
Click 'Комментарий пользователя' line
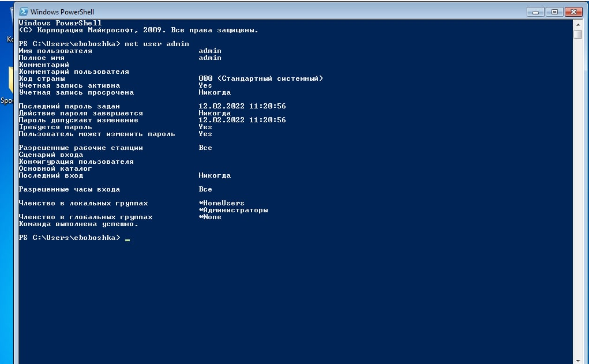tap(74, 72)
